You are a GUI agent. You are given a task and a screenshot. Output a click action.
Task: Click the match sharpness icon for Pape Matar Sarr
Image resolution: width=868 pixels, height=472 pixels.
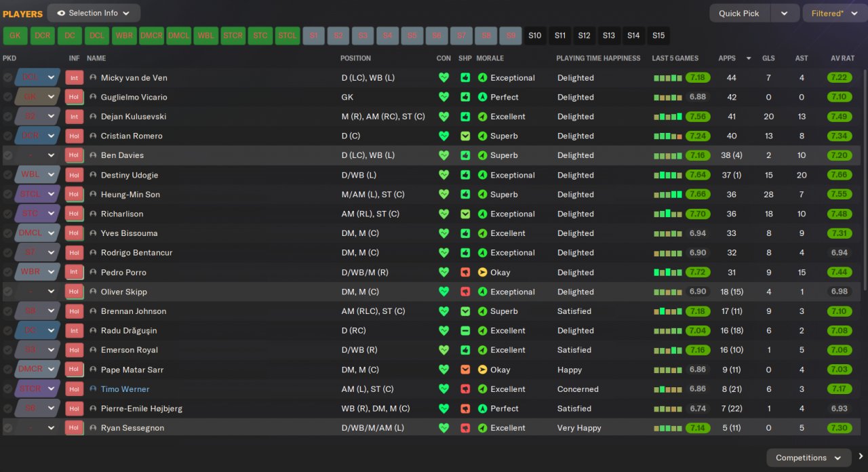click(465, 370)
